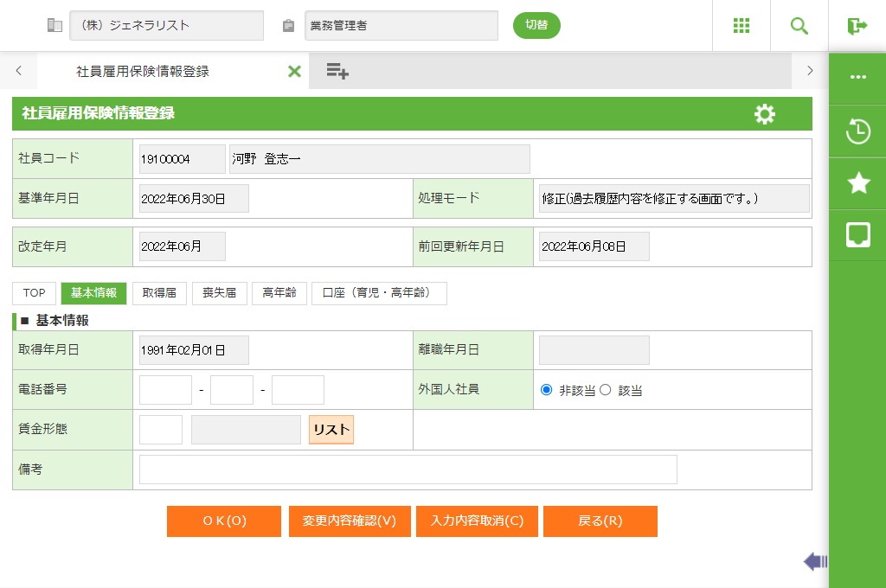Open the apps grid menu icon
The image size is (886, 588).
tap(742, 26)
